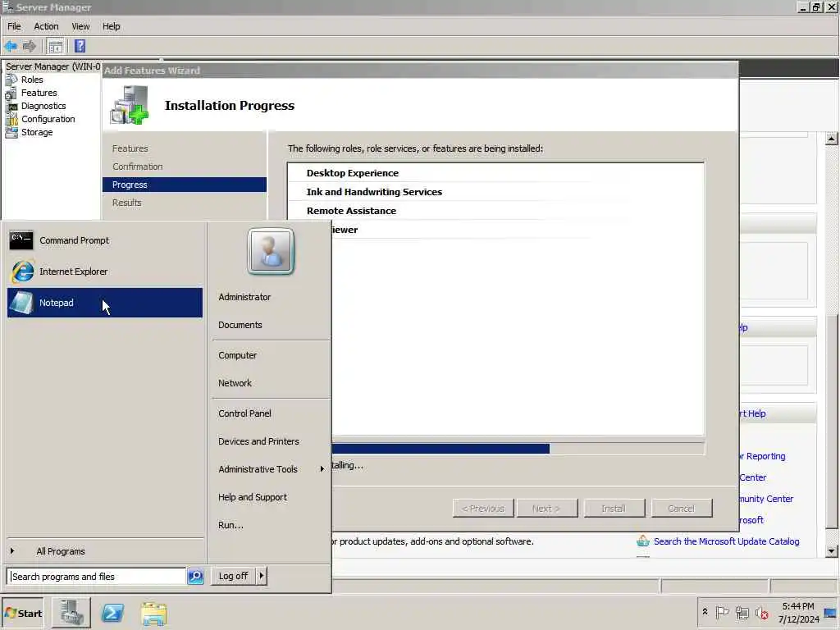Screen dimensions: 840x630
Task: Focus the Search programs and files box
Action: (x=97, y=577)
